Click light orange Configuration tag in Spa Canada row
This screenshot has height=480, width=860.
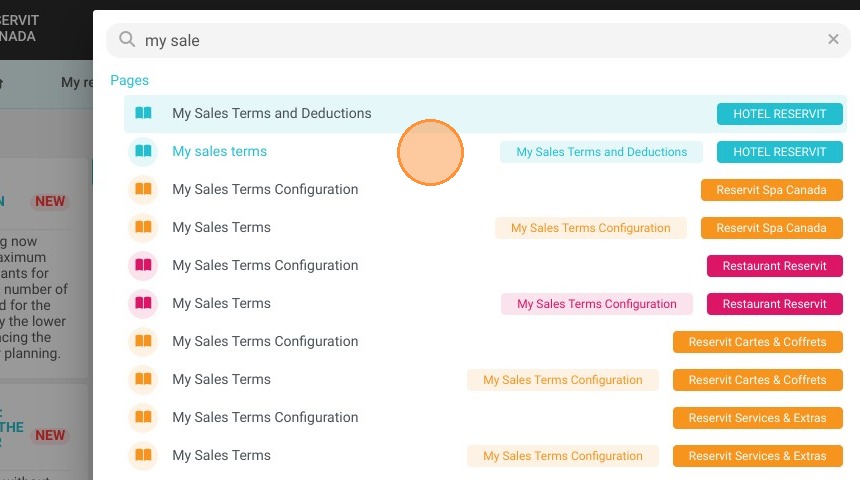[590, 228]
